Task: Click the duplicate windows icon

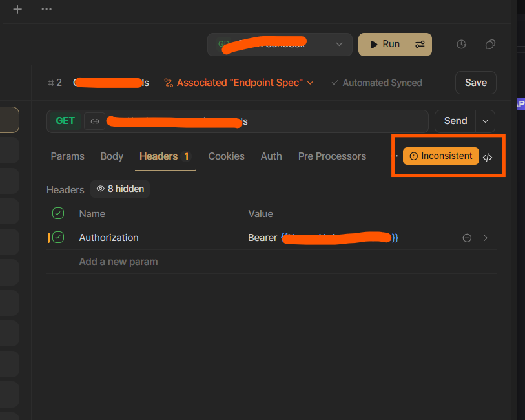Action: tap(491, 45)
